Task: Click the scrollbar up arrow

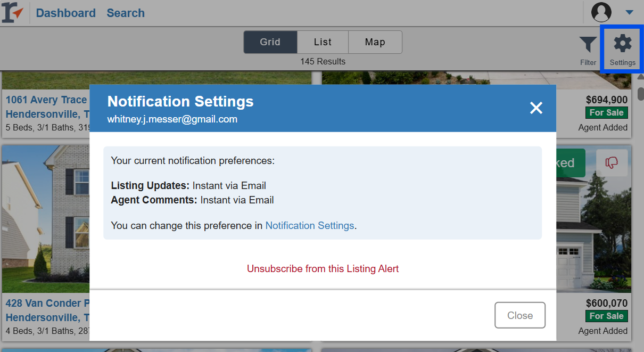Action: pos(640,77)
